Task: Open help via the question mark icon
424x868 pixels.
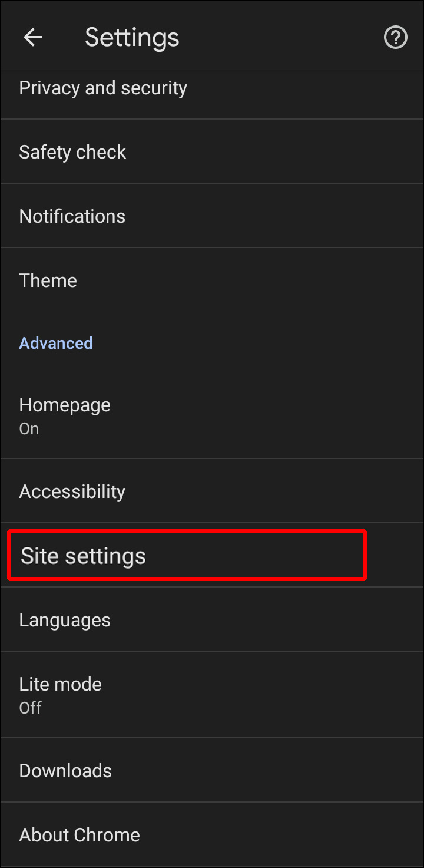Action: click(x=395, y=38)
